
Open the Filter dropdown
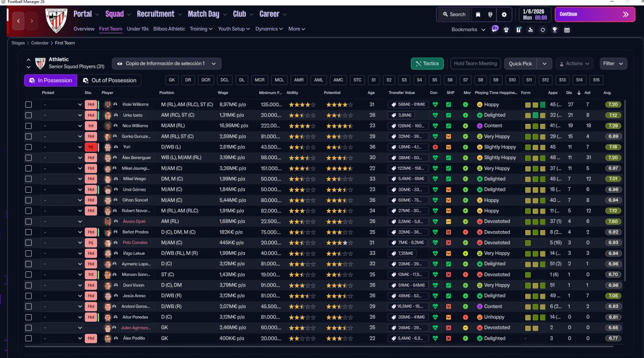(x=613, y=63)
